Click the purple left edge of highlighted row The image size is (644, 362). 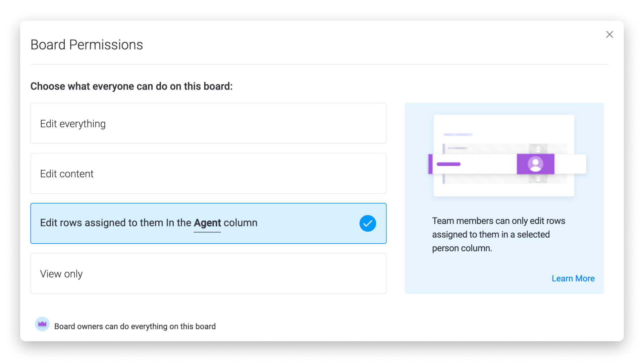pos(430,164)
